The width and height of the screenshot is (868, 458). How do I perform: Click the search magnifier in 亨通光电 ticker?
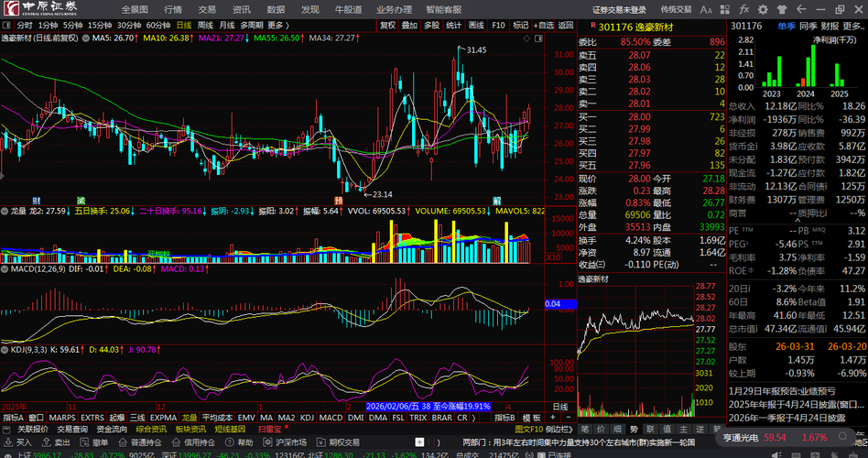pos(842,437)
